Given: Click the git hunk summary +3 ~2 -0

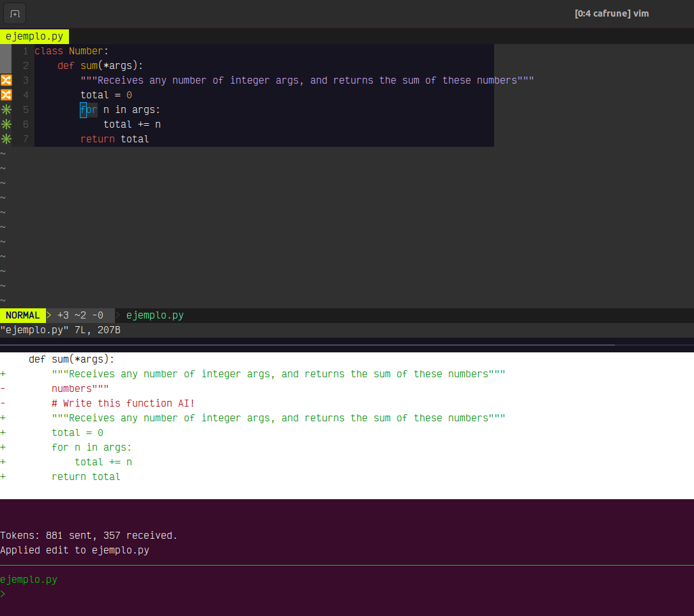Looking at the screenshot, I should point(80,315).
